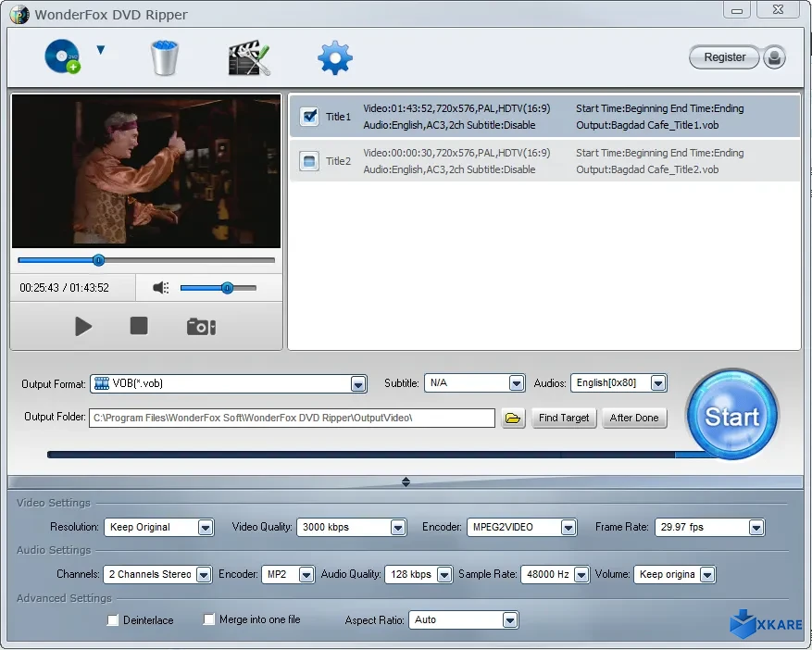Click the Register button
812x650 pixels.
(x=724, y=56)
